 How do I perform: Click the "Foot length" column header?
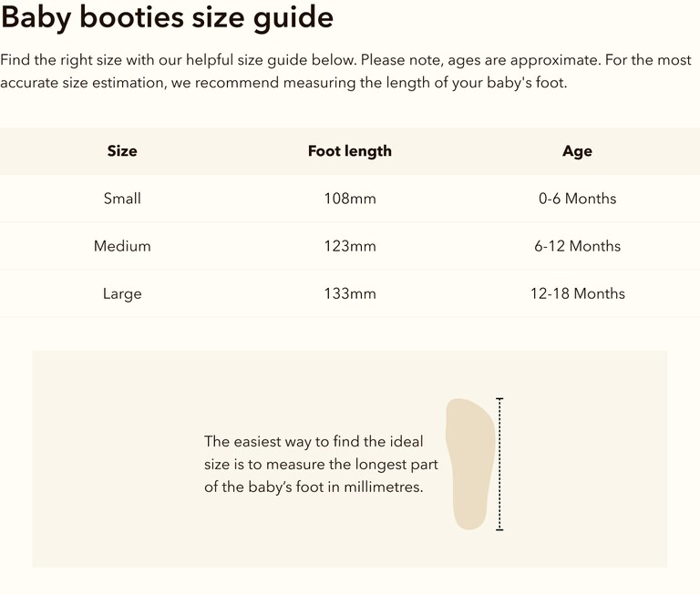tap(350, 151)
